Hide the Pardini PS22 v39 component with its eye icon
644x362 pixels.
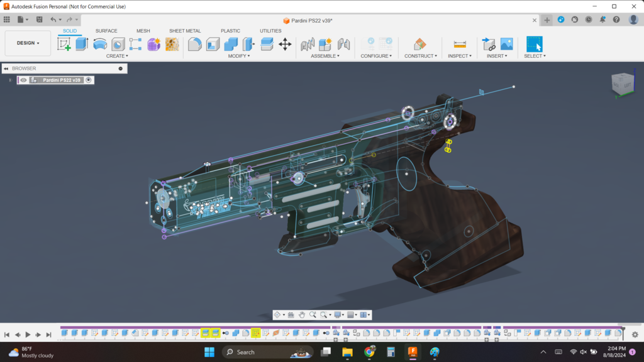[x=23, y=80]
